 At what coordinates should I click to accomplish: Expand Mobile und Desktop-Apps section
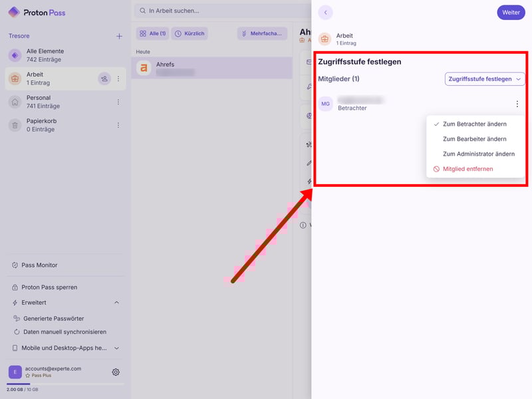tap(116, 348)
